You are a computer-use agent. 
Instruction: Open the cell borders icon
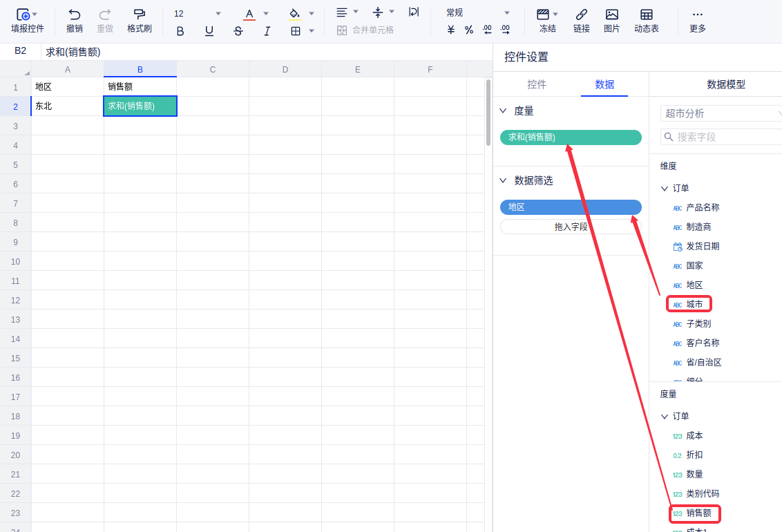(x=296, y=31)
